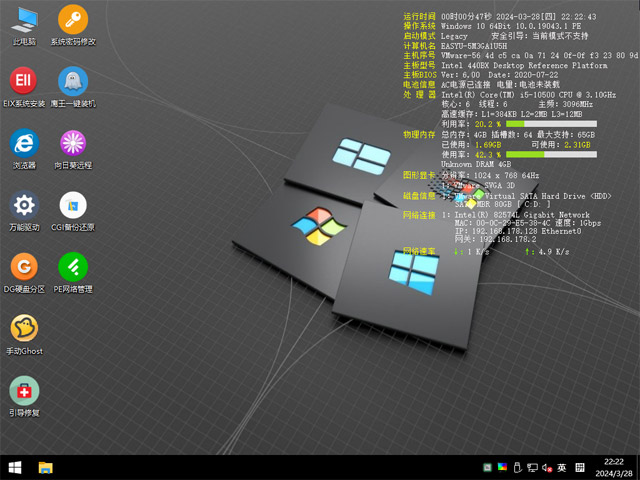Click the '高速缓存: L1=384KB L2=2MB L3=12MB' line

coord(512,114)
